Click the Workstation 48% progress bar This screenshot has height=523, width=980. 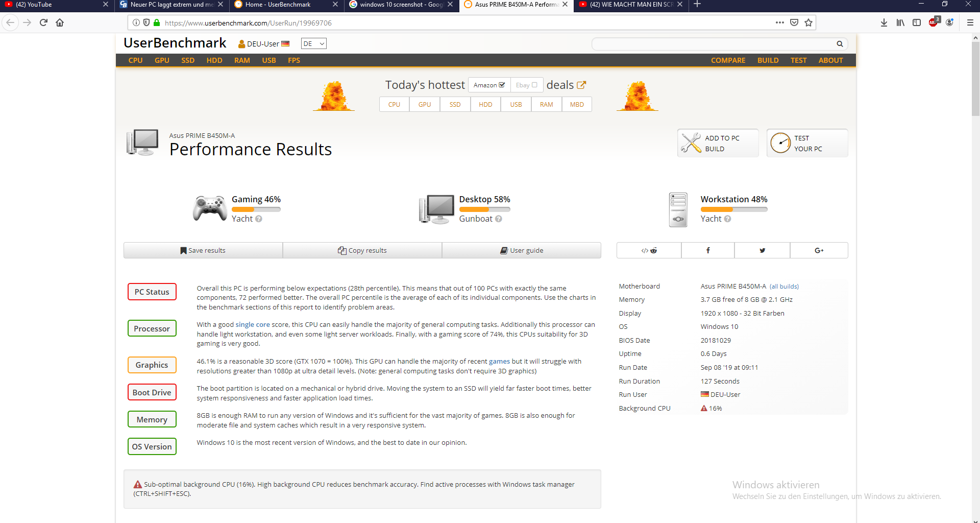(734, 209)
